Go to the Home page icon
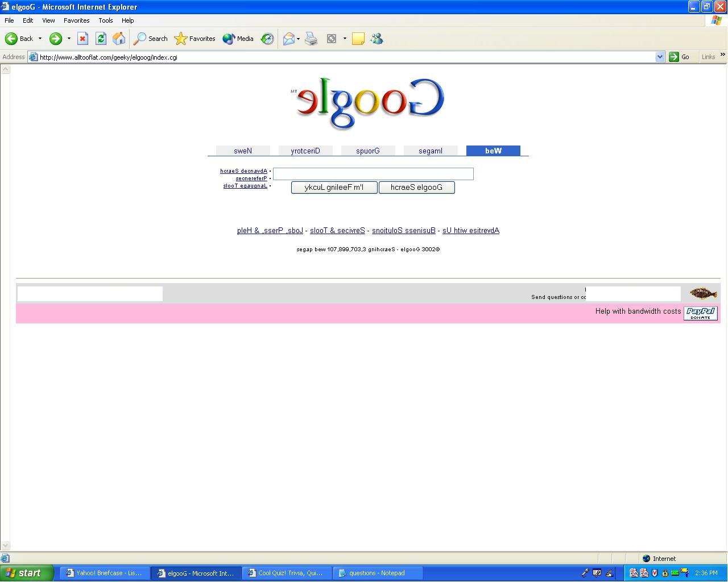This screenshot has width=728, height=582. [119, 39]
